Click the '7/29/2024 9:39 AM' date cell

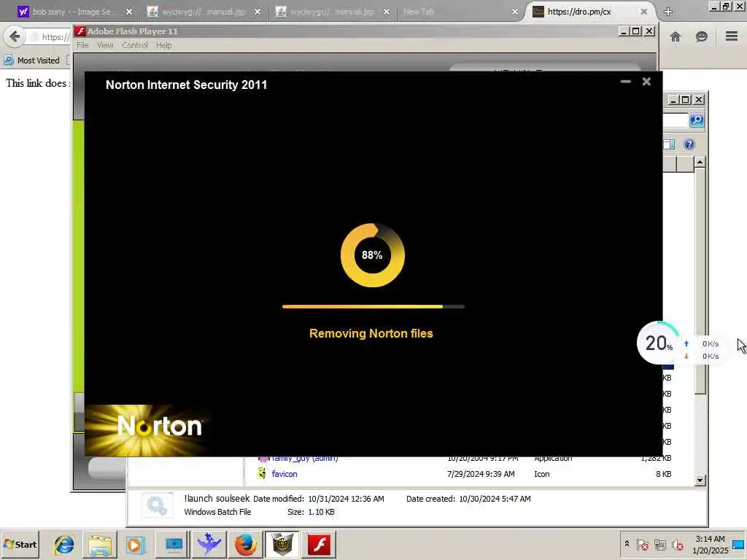tap(480, 474)
